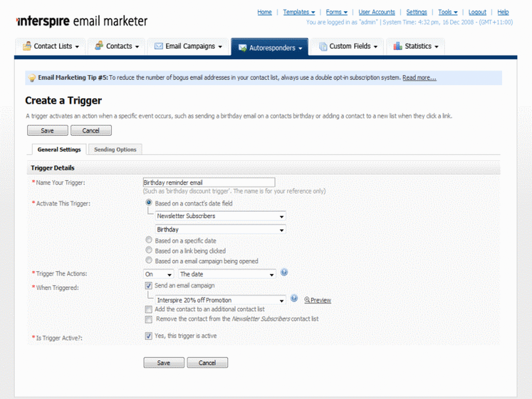Viewport: 532px width, 399px height.
Task: Click the bottom Cancel button
Action: (207, 363)
